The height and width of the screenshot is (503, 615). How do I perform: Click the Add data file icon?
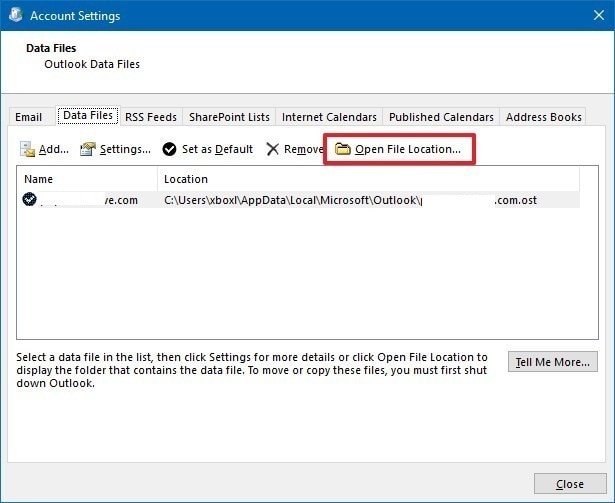28,150
